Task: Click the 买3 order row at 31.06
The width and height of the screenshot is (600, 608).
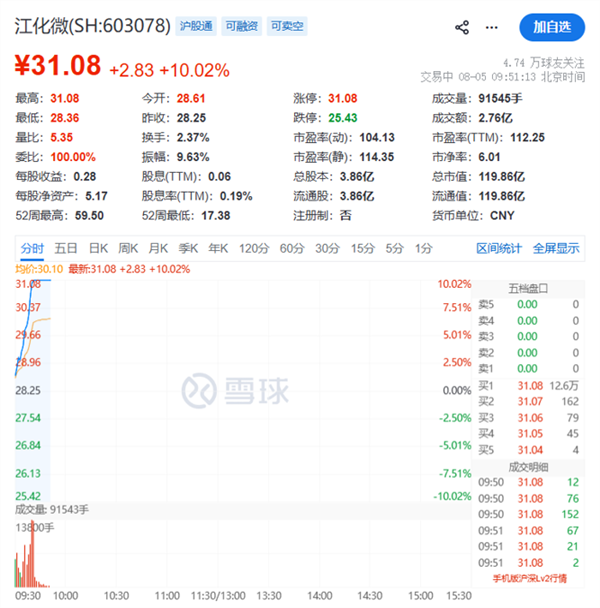Action: pos(528,418)
